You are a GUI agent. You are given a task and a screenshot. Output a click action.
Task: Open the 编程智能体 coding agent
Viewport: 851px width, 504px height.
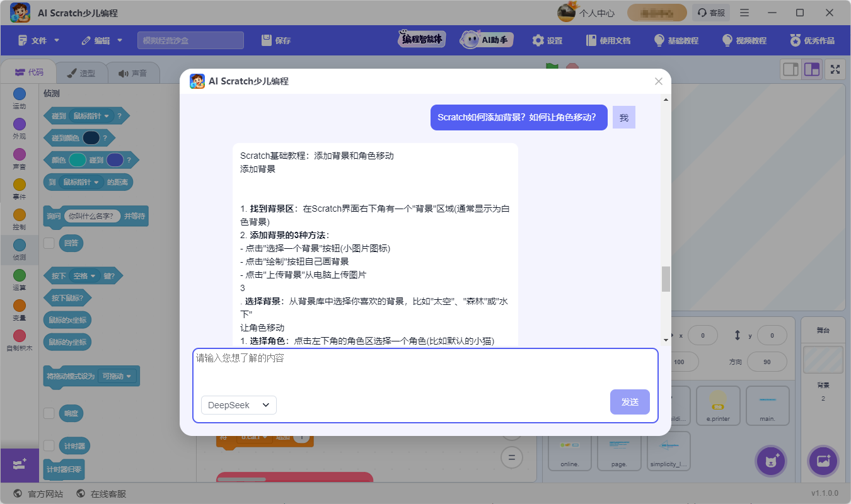pyautogui.click(x=422, y=40)
